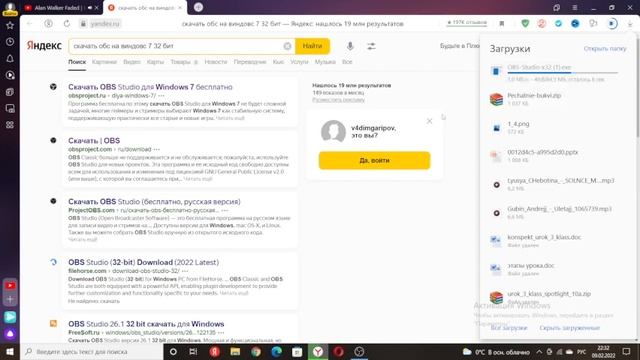Click Открыть папку in downloads panel
The width and height of the screenshot is (640, 360).
[x=604, y=49]
